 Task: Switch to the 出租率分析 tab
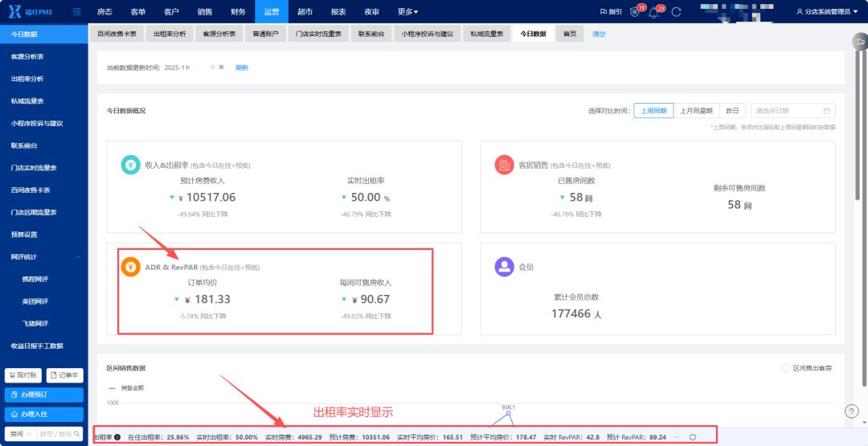point(170,34)
